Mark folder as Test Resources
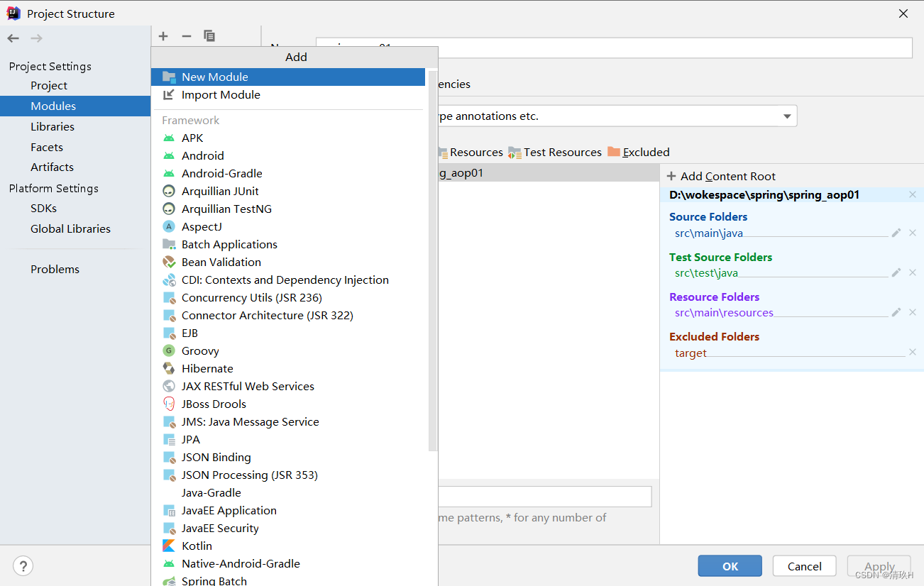The height and width of the screenshot is (586, 924). 555,152
